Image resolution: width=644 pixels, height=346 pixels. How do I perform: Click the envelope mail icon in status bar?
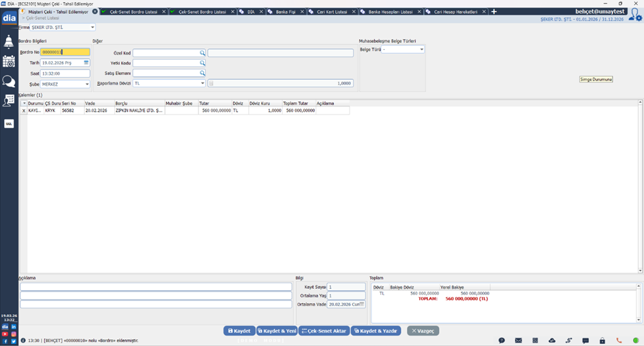pos(518,340)
